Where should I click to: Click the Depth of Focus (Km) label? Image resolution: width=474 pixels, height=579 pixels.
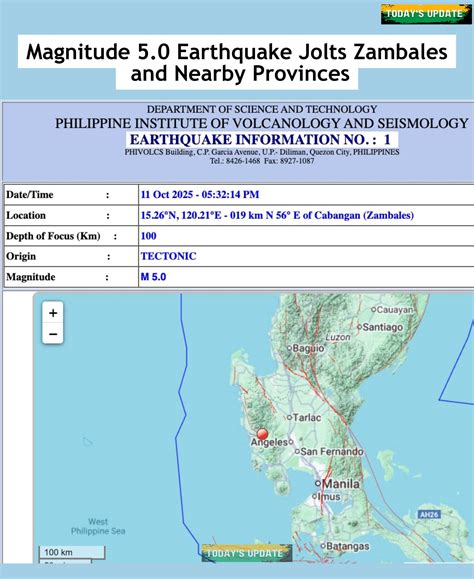click(x=53, y=236)
